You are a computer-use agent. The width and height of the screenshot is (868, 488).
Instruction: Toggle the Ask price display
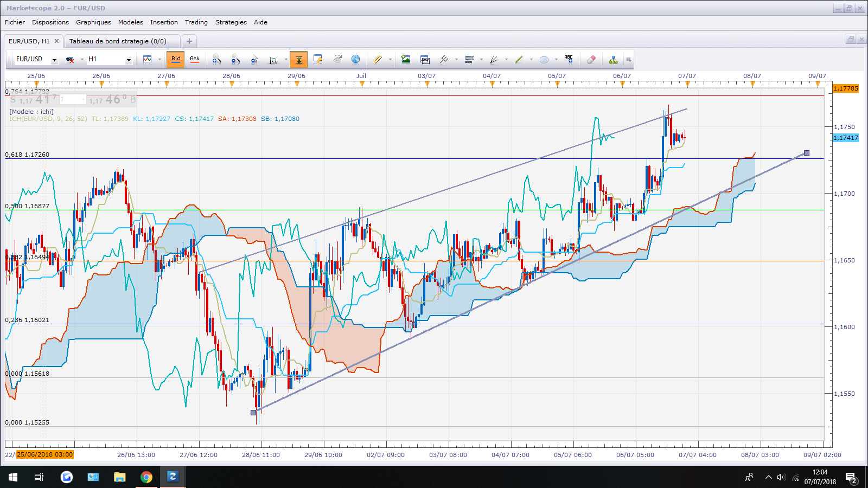(x=195, y=60)
